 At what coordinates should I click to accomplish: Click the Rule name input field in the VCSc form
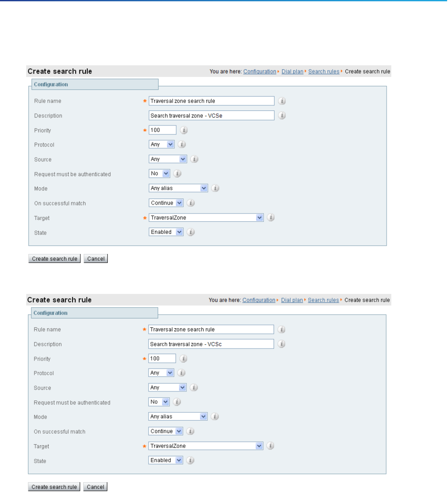(x=211, y=330)
